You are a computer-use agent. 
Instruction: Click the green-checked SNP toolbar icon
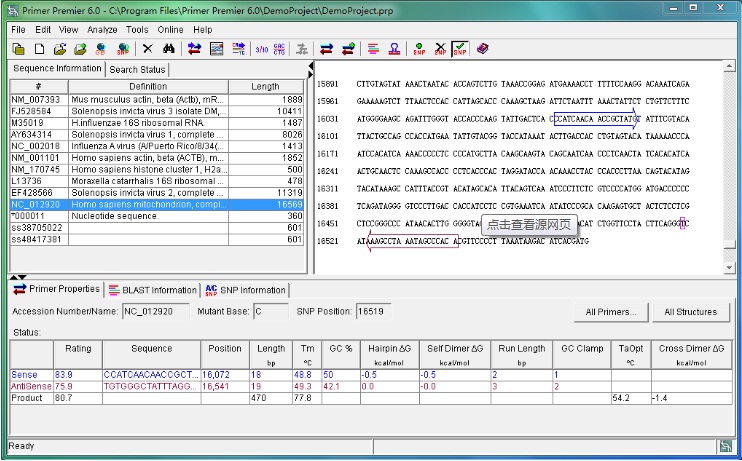pyautogui.click(x=460, y=48)
